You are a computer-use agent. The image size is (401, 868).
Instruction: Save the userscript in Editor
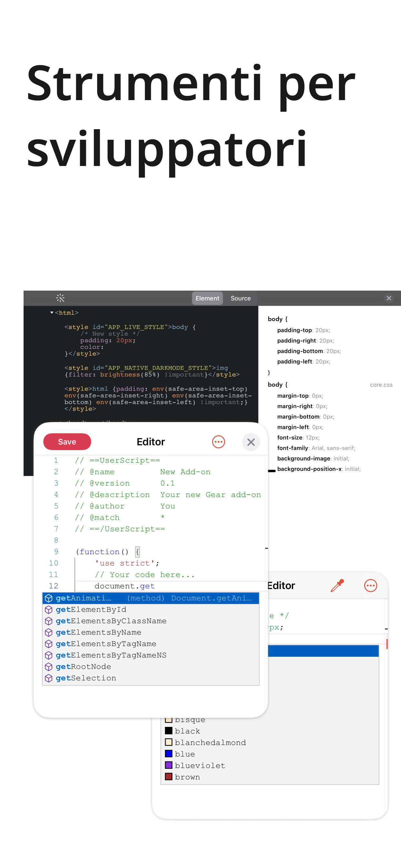click(67, 442)
